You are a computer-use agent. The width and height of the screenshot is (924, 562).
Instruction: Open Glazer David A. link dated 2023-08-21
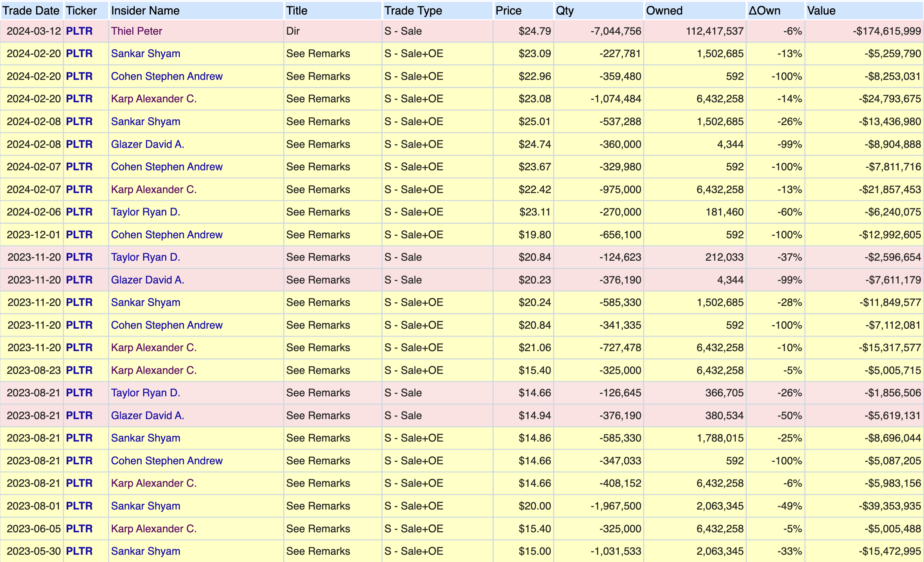(148, 415)
